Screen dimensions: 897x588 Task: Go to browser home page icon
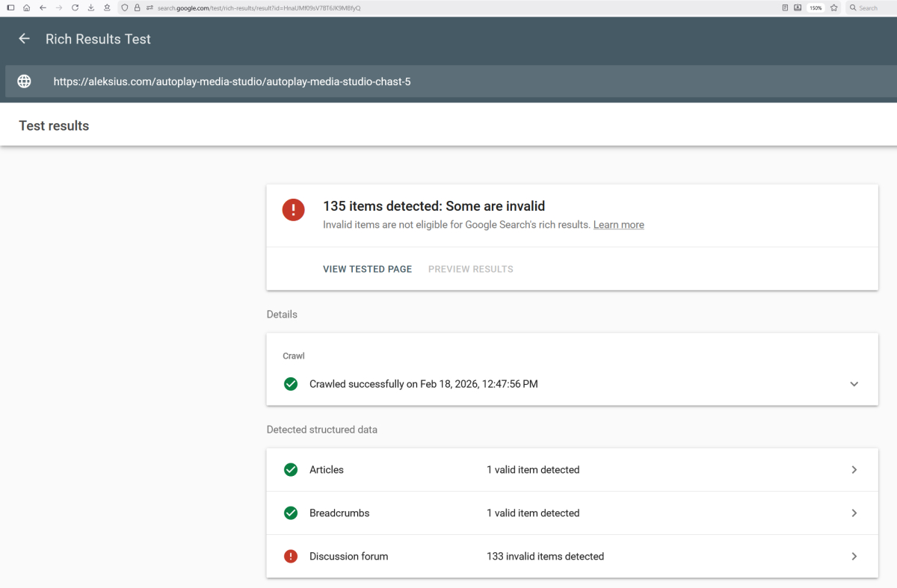click(x=26, y=8)
